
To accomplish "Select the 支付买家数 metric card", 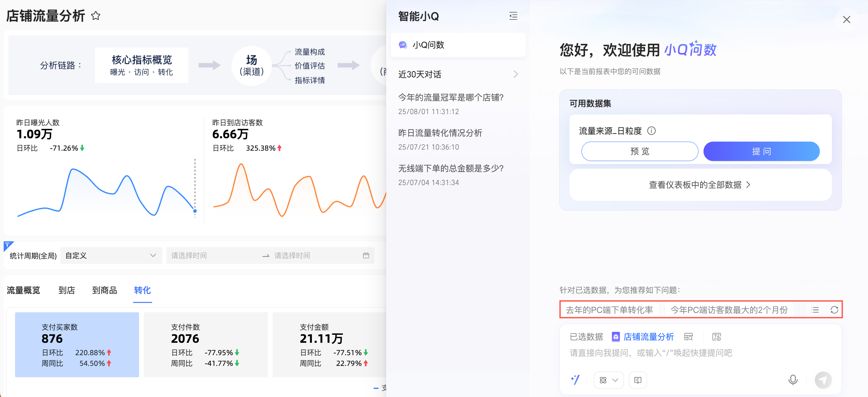I will pos(77,344).
